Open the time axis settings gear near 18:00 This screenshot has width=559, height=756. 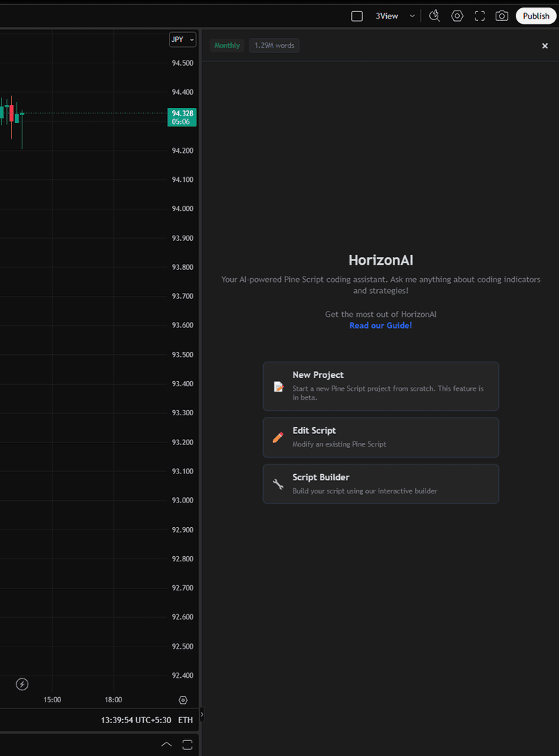pyautogui.click(x=183, y=699)
